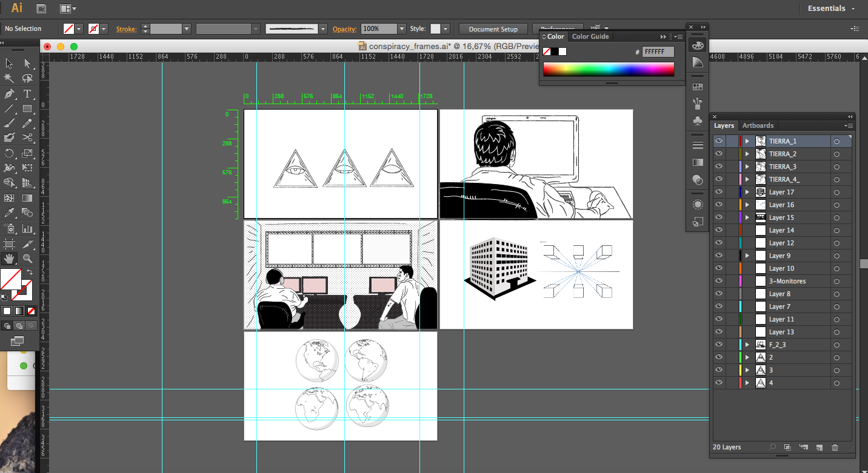Select the Layers tab
This screenshot has height=473, width=868.
[724, 125]
